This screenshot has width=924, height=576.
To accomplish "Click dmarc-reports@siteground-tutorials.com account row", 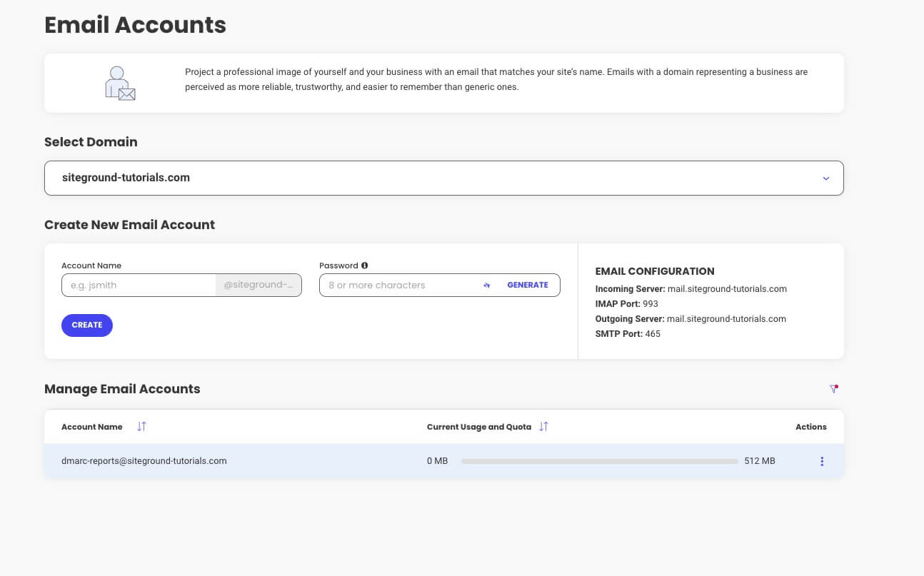I will pos(444,461).
